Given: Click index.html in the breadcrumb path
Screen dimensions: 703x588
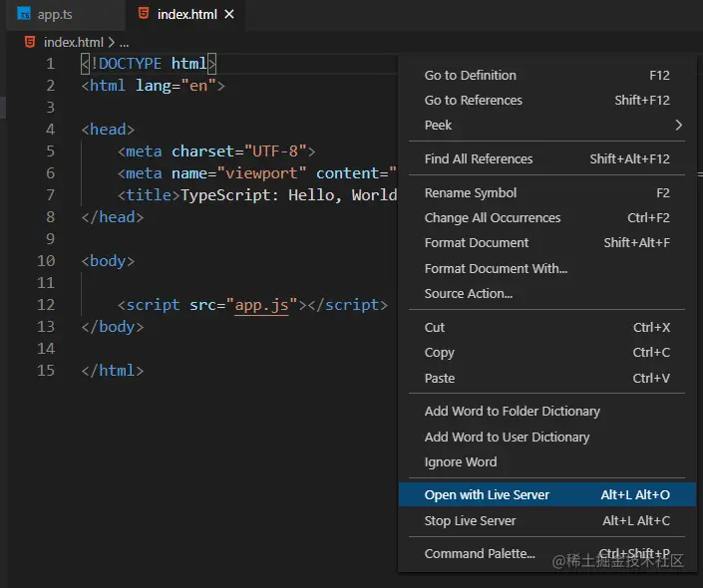Looking at the screenshot, I should [x=74, y=42].
